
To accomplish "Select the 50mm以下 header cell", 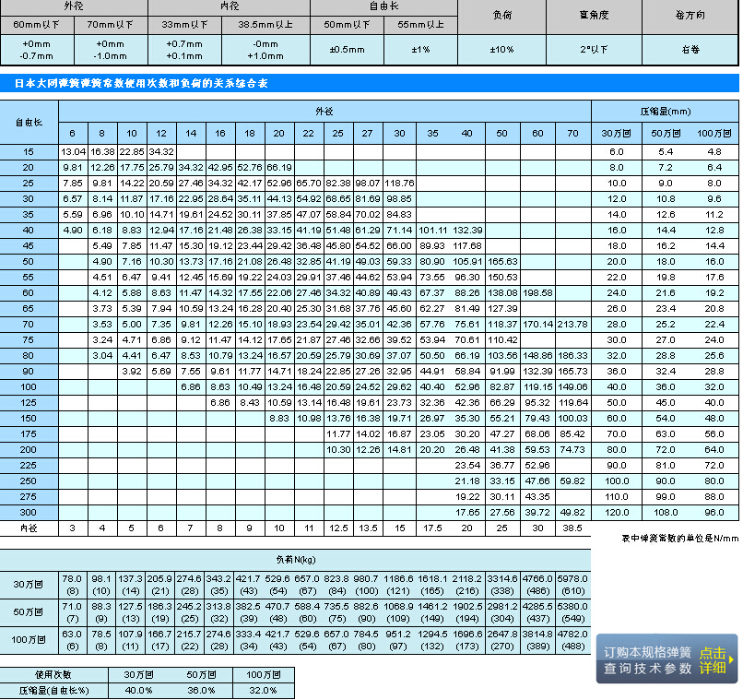I will point(347,25).
